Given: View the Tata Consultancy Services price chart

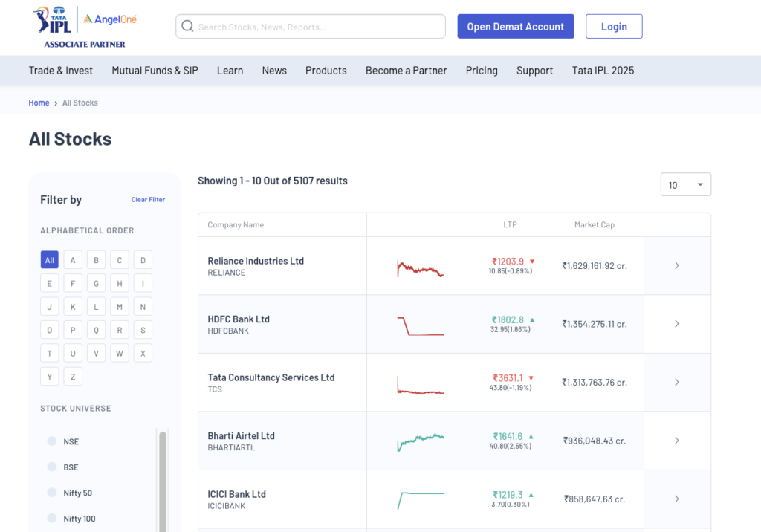Looking at the screenshot, I should coord(421,384).
